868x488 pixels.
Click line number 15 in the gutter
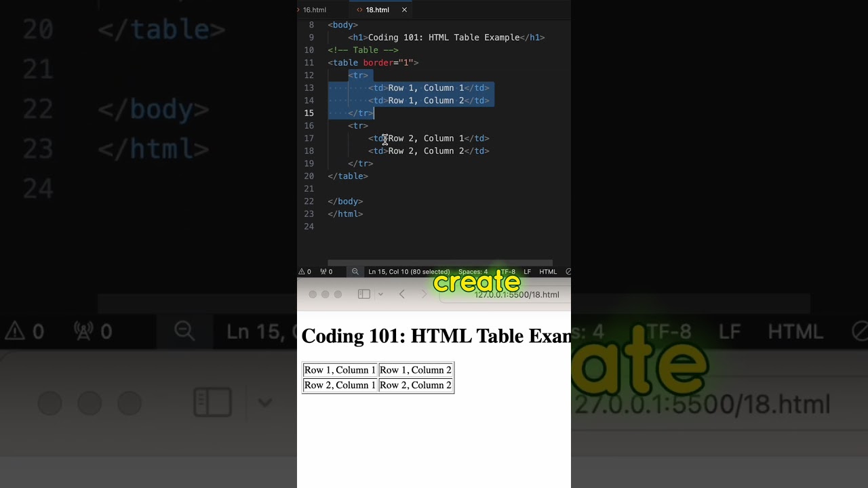(309, 113)
